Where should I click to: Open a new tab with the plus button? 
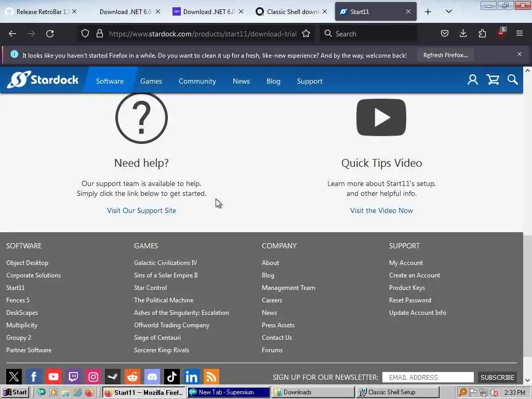click(x=428, y=11)
